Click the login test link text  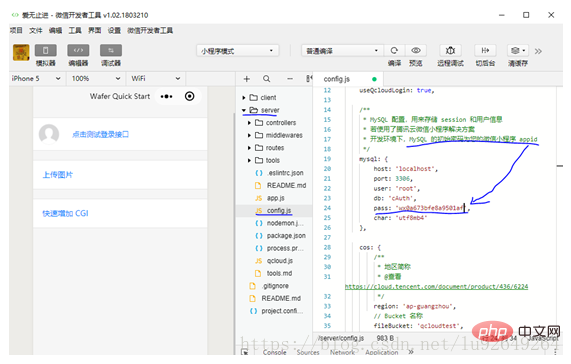click(101, 134)
